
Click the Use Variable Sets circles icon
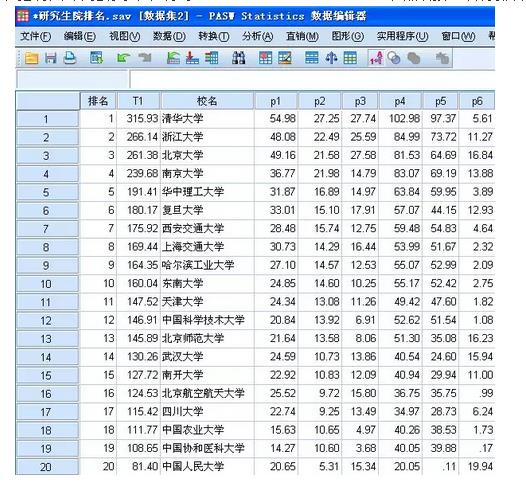(393, 58)
